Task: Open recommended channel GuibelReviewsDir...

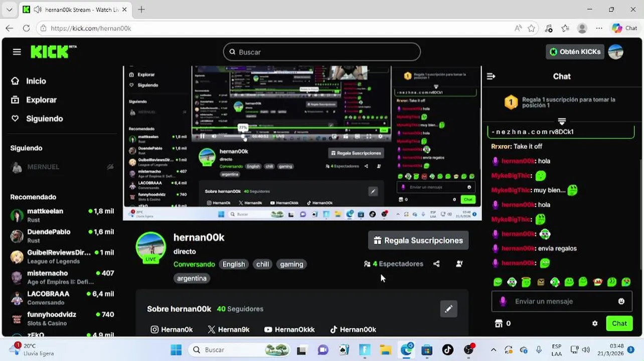Action: (x=62, y=256)
